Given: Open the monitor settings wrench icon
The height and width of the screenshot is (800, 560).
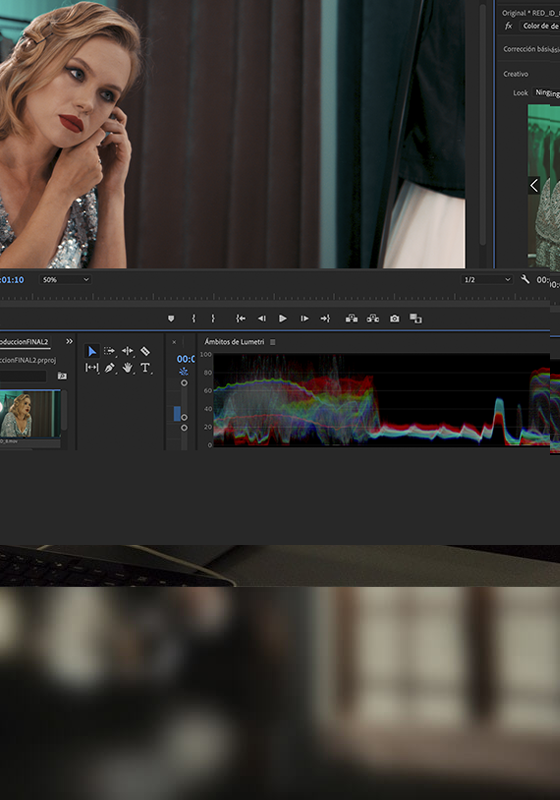Looking at the screenshot, I should tap(525, 279).
